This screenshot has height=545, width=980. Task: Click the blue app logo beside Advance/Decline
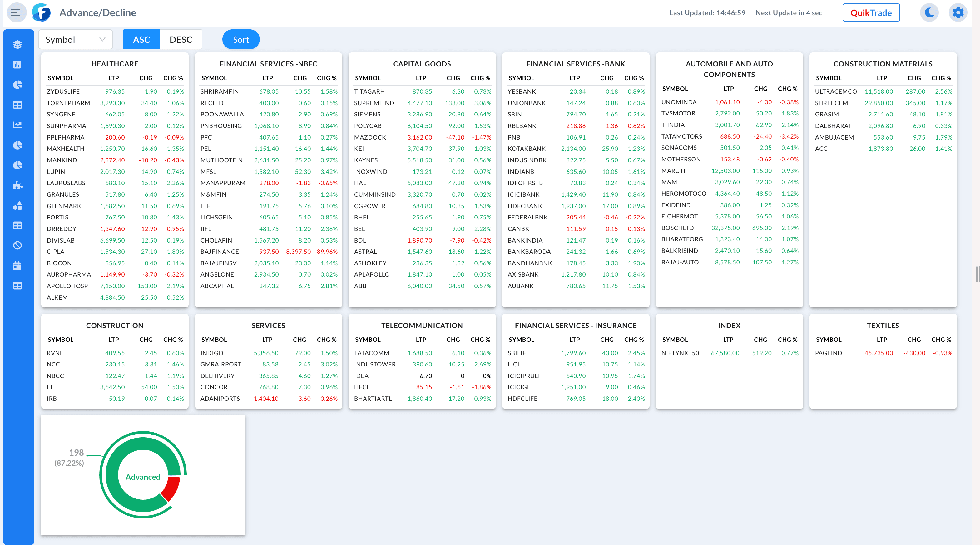(42, 12)
